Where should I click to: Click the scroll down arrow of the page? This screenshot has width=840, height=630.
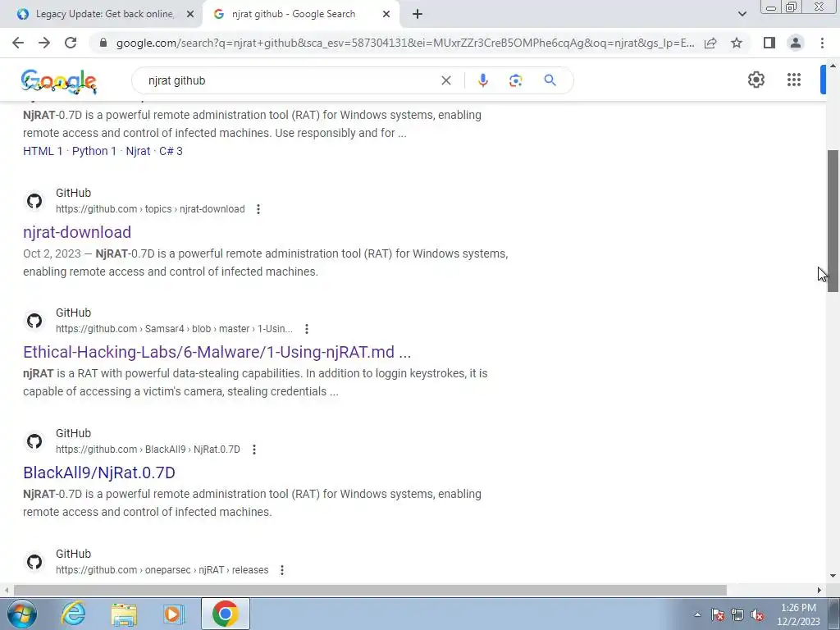(833, 576)
